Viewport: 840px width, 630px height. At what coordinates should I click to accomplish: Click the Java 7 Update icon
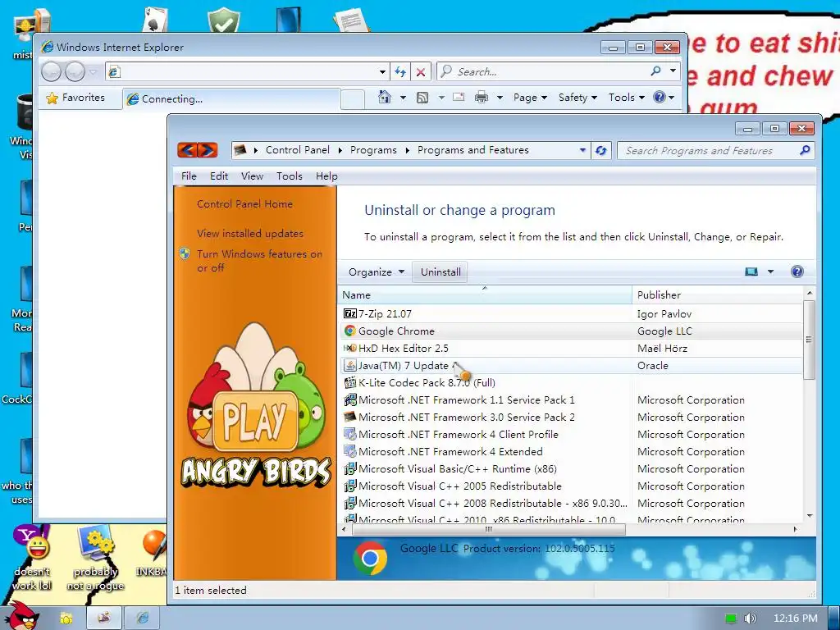pos(349,365)
